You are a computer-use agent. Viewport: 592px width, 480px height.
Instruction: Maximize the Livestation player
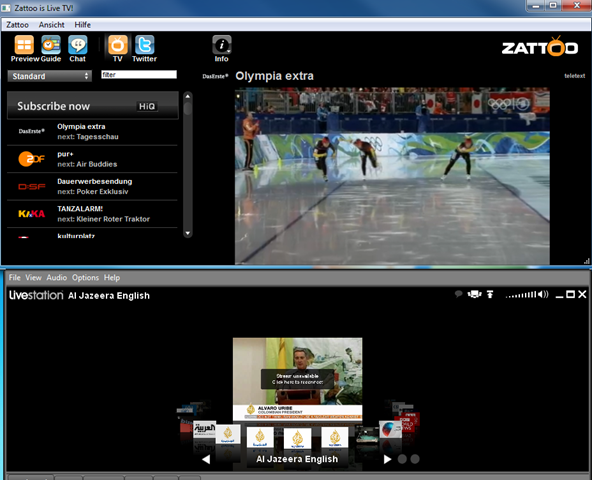point(570,294)
